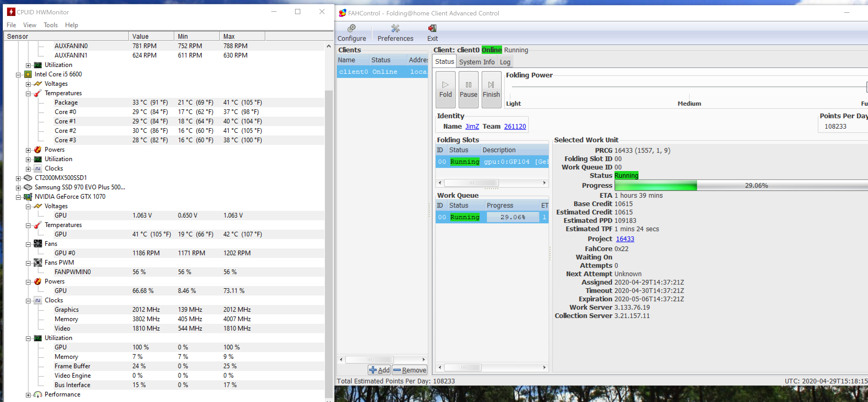Click the Sensor column header
Image resolution: width=868 pixels, height=402 pixels.
(66, 36)
